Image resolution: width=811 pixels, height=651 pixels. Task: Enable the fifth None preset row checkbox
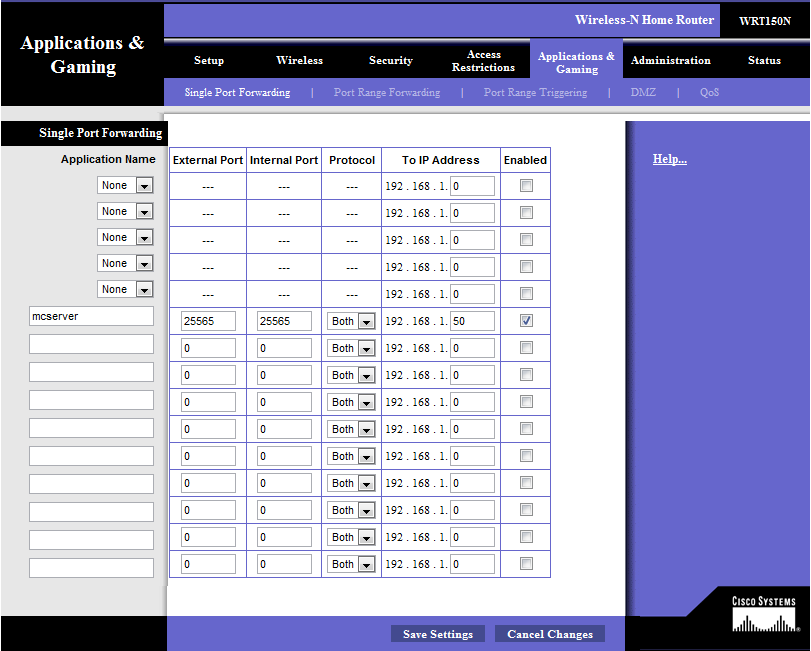pyautogui.click(x=526, y=294)
